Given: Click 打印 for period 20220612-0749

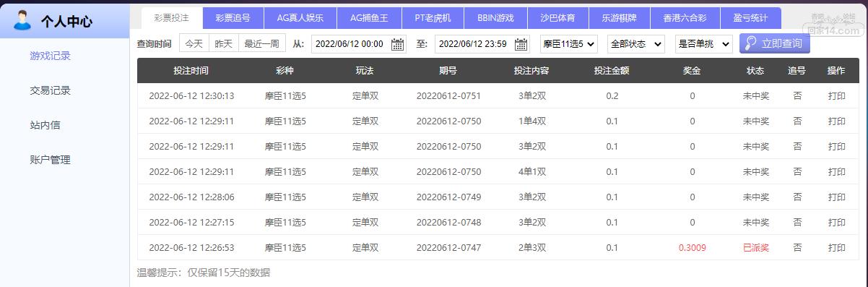Looking at the screenshot, I should tap(836, 197).
